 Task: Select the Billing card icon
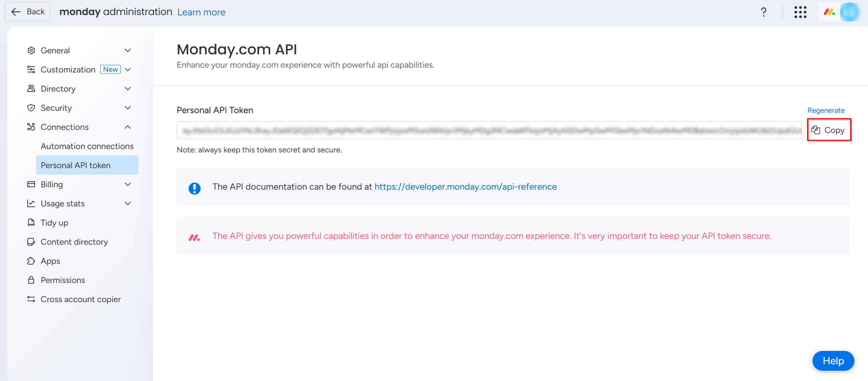pos(31,184)
